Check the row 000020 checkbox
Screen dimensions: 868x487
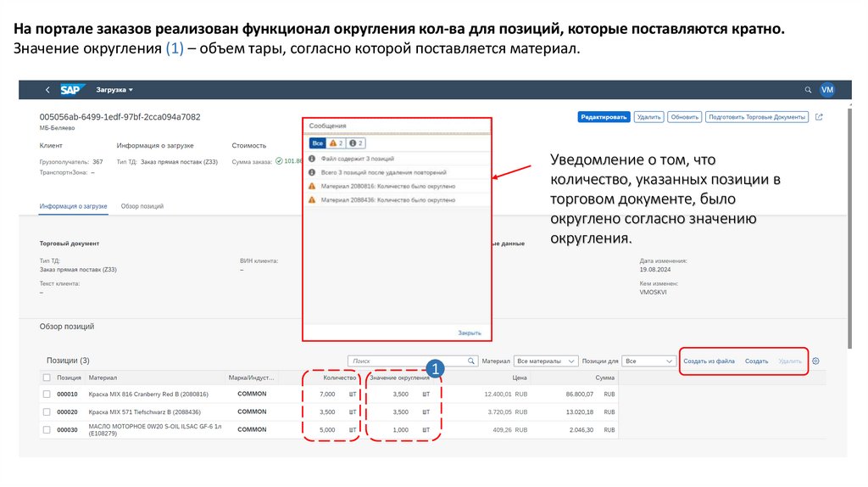click(x=47, y=411)
